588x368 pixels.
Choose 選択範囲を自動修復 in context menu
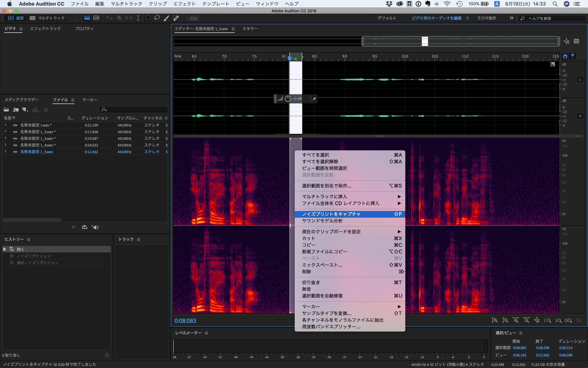coord(350,296)
